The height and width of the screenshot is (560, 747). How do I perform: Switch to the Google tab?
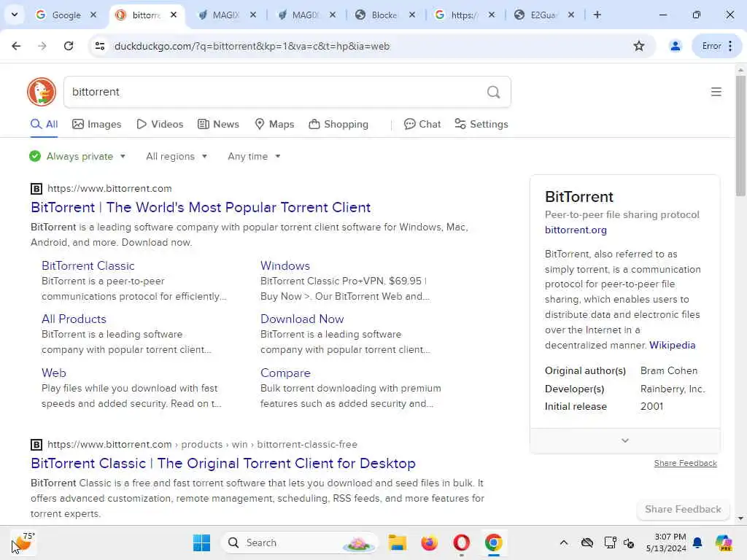pos(66,15)
